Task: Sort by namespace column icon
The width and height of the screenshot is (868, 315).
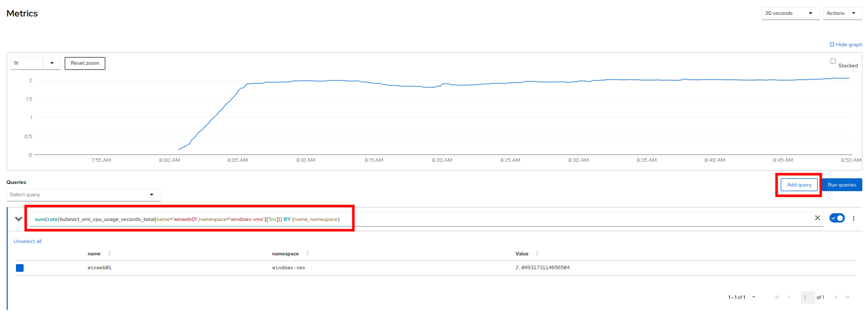Action: pyautogui.click(x=307, y=253)
